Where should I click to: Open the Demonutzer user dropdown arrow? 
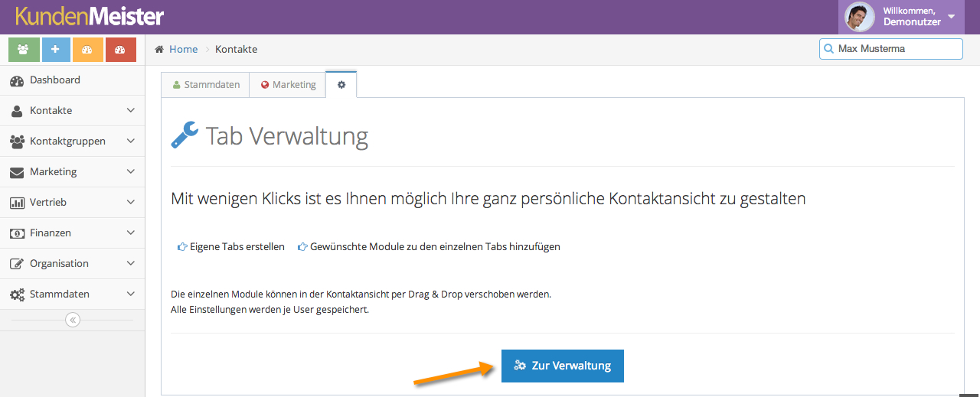951,17
